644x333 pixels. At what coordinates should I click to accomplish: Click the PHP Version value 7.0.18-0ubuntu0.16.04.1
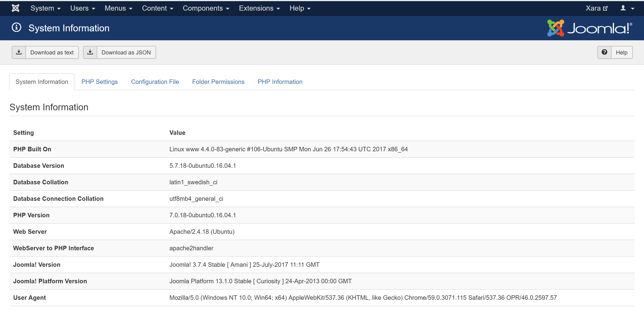[x=203, y=215]
